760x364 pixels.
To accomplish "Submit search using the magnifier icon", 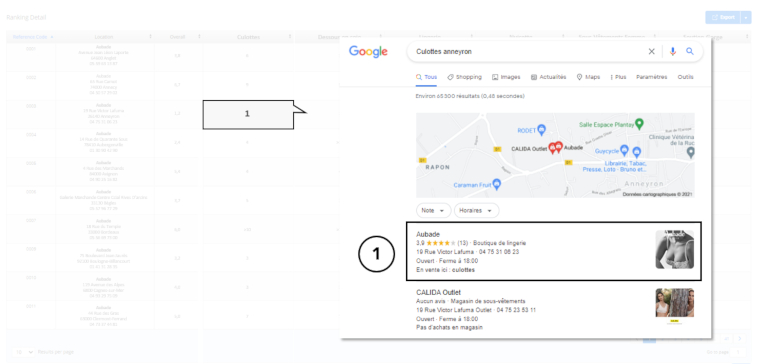I will pos(690,51).
